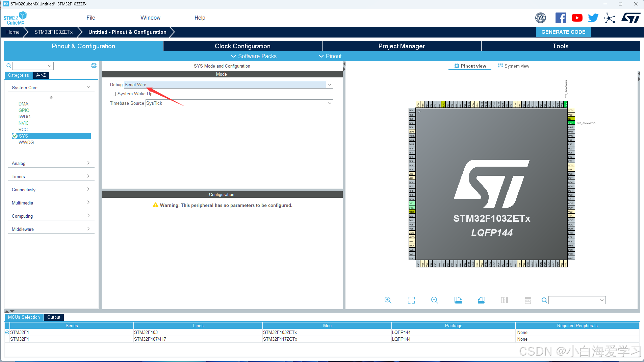
Task: Click the yellow NRST pin on chip
Action: [412, 212]
